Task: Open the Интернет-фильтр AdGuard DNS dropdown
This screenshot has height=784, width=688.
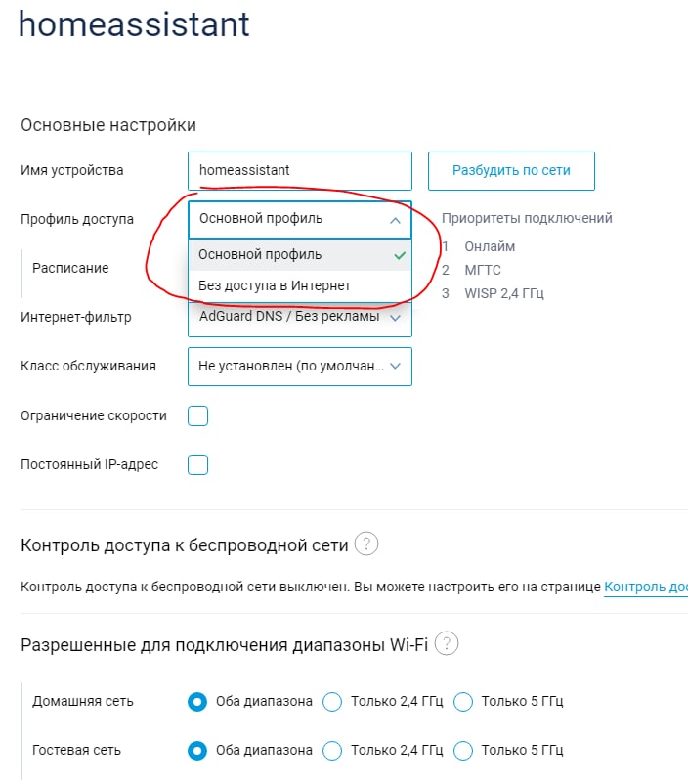Action: (x=395, y=318)
